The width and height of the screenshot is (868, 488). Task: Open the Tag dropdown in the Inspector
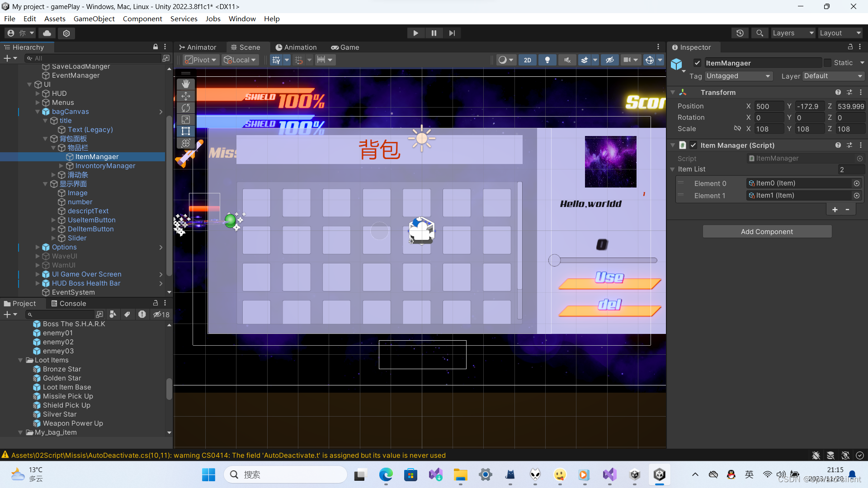[x=738, y=76]
